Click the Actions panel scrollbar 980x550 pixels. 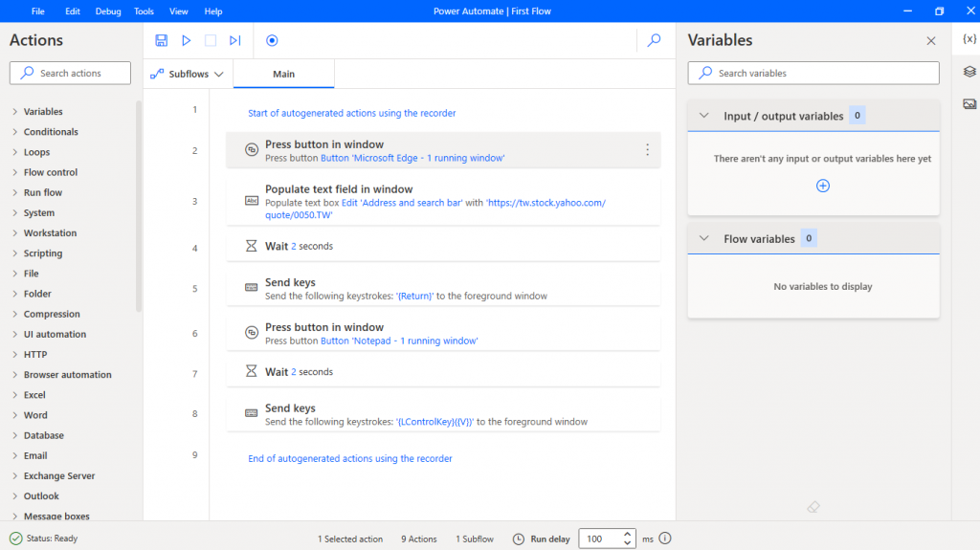coord(139,207)
